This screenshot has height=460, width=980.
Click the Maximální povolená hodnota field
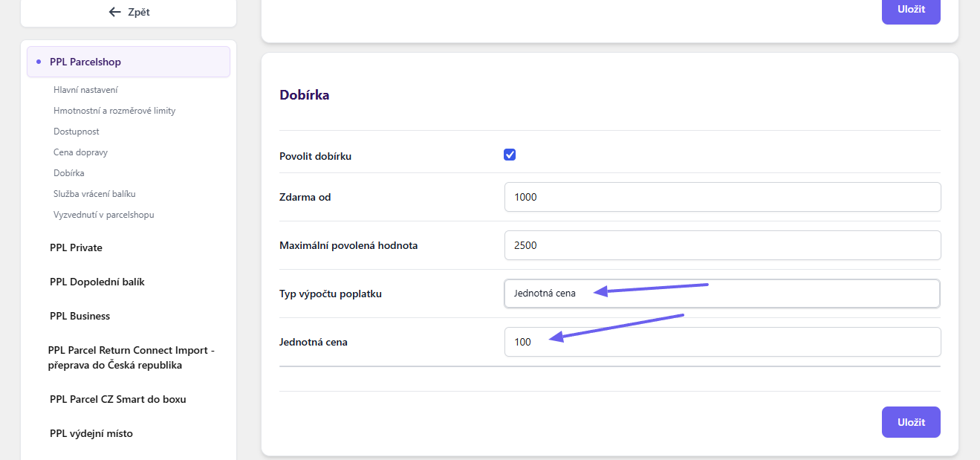pos(722,245)
